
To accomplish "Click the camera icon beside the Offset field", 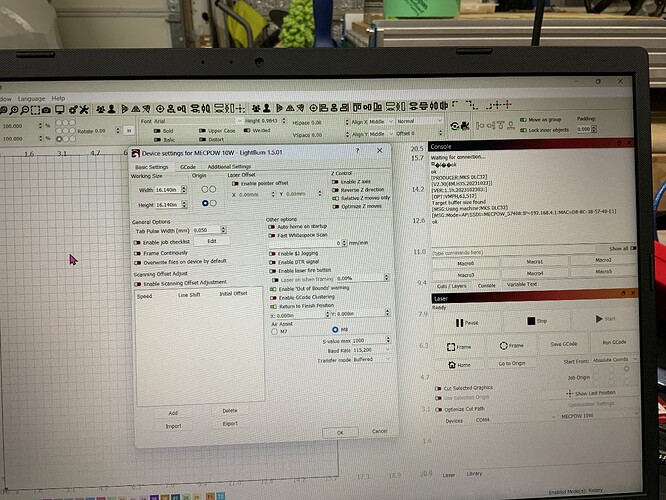I will (x=465, y=126).
